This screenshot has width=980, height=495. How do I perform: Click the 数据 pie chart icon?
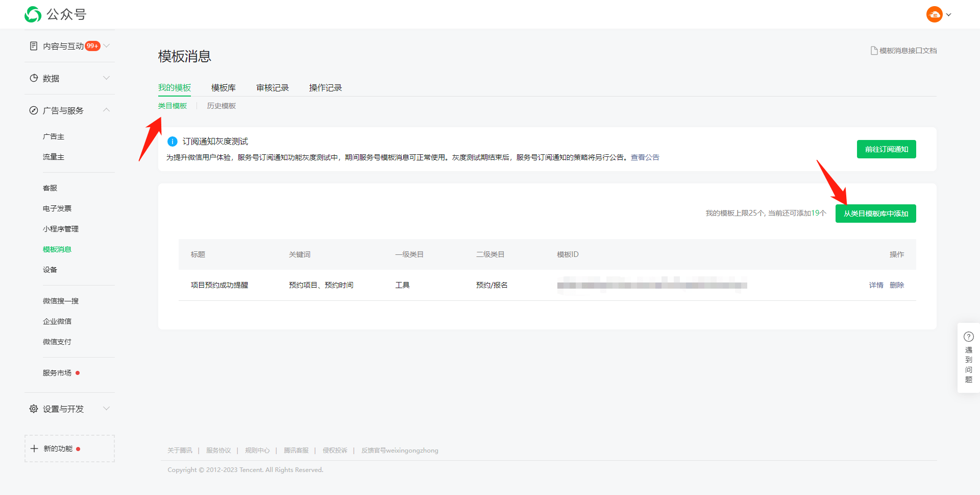click(x=34, y=78)
